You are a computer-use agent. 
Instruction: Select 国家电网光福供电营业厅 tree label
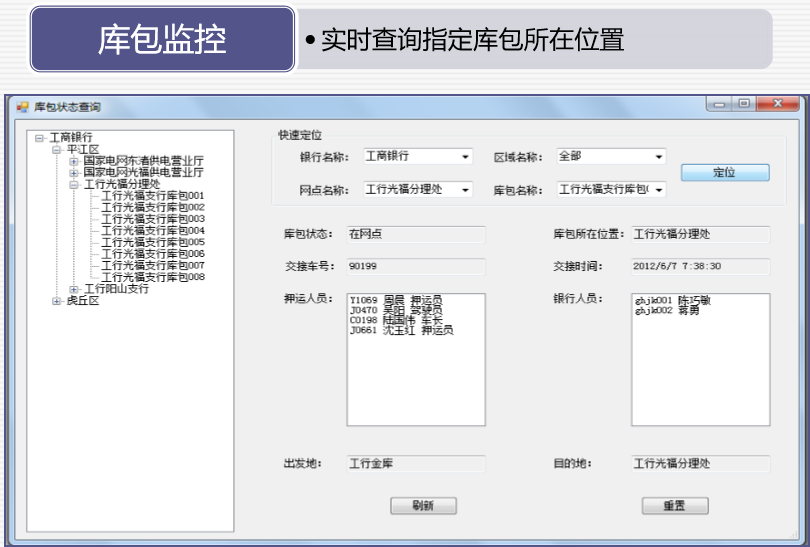(x=144, y=173)
